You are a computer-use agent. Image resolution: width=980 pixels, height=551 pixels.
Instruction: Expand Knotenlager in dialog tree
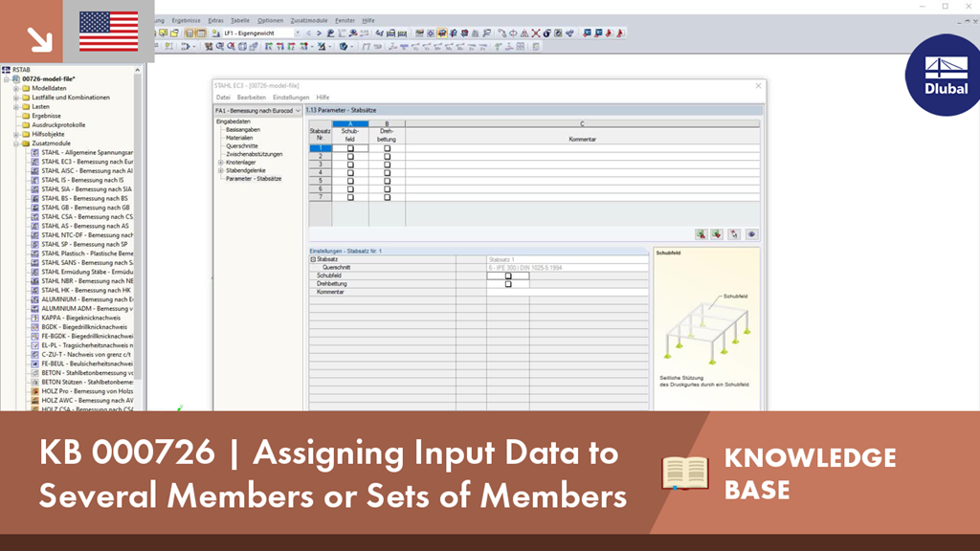coord(221,163)
